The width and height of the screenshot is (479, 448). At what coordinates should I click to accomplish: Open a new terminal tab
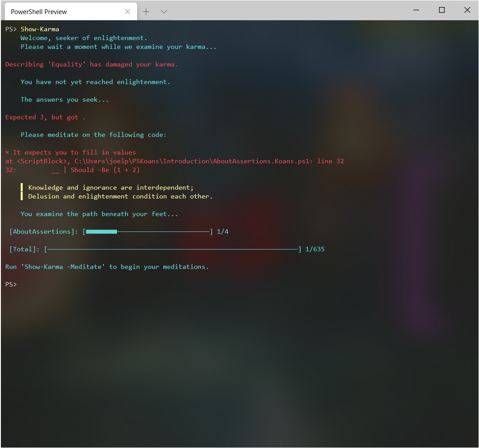click(146, 11)
